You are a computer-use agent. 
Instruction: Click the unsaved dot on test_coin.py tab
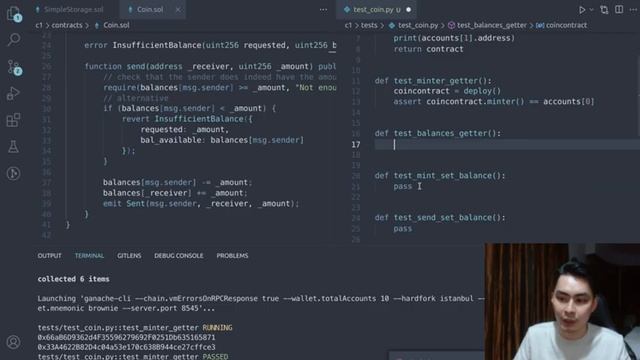point(409,9)
